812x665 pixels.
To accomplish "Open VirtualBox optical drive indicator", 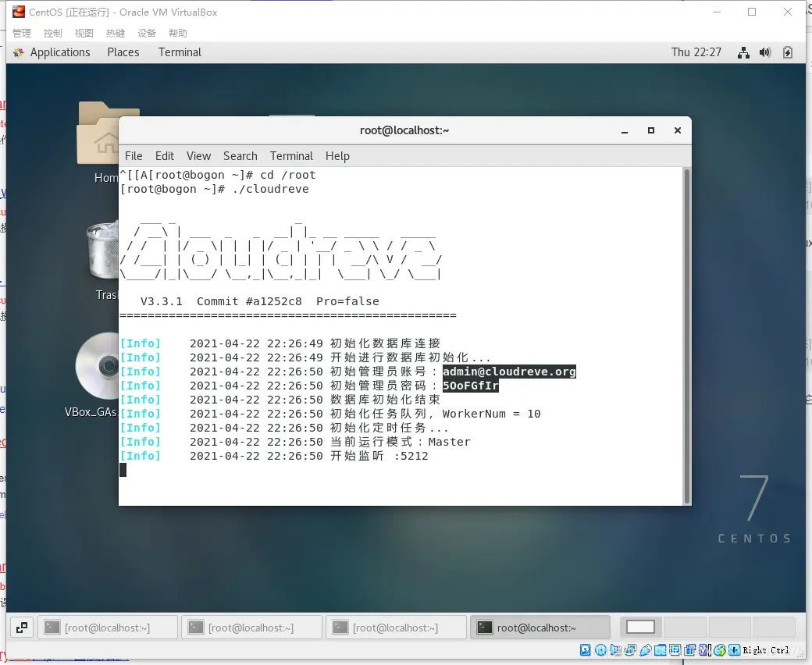I will [x=600, y=650].
